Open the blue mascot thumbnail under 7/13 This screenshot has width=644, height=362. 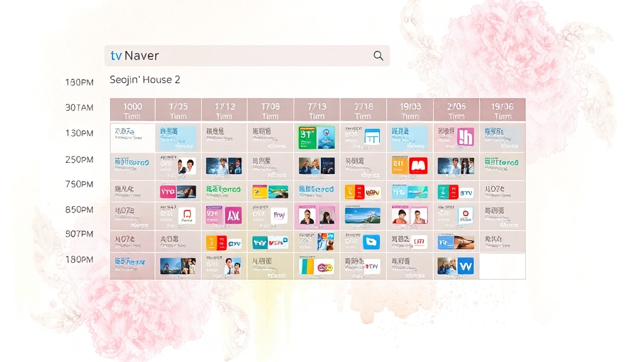point(326,137)
